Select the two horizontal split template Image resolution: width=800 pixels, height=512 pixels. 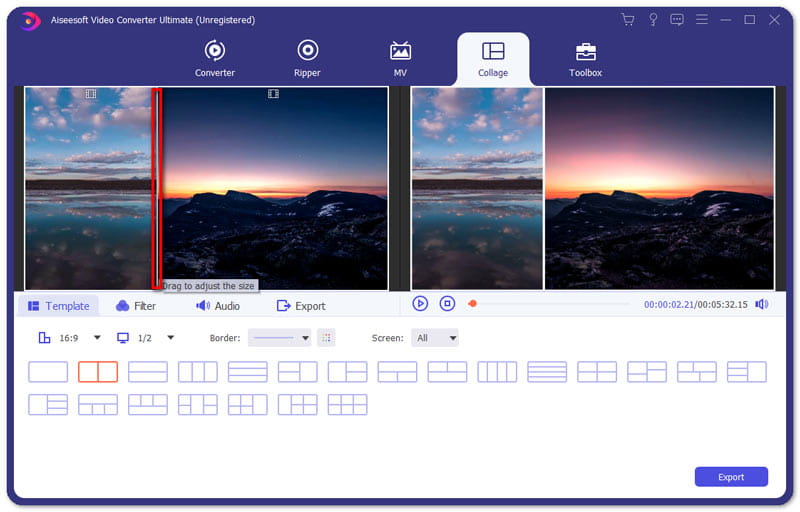coord(148,372)
